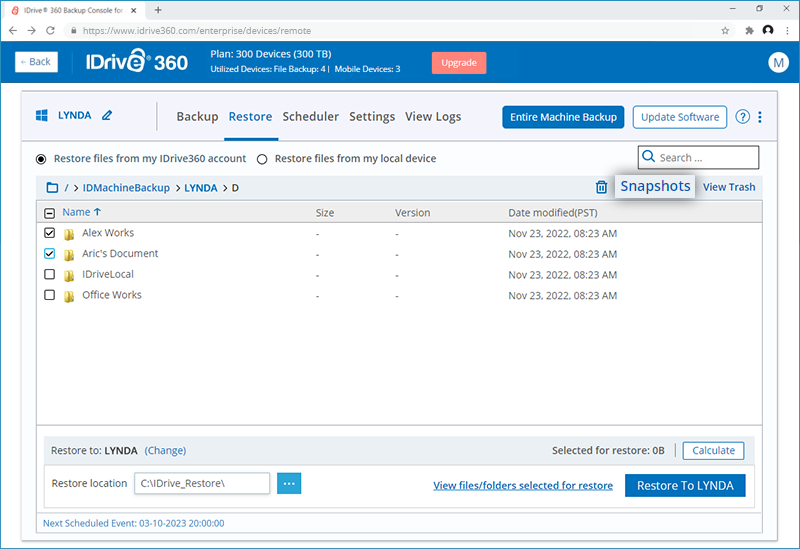800x549 pixels.
Task: Toggle the select-all header checkbox
Action: click(x=49, y=213)
